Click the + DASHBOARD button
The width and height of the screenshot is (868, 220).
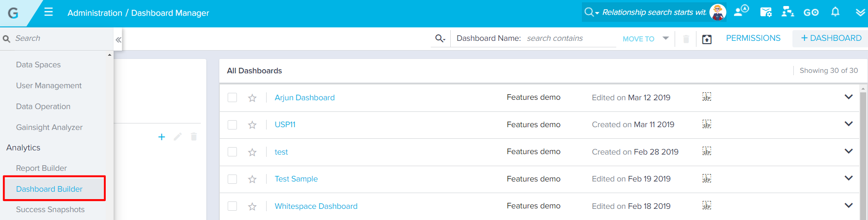tap(831, 38)
